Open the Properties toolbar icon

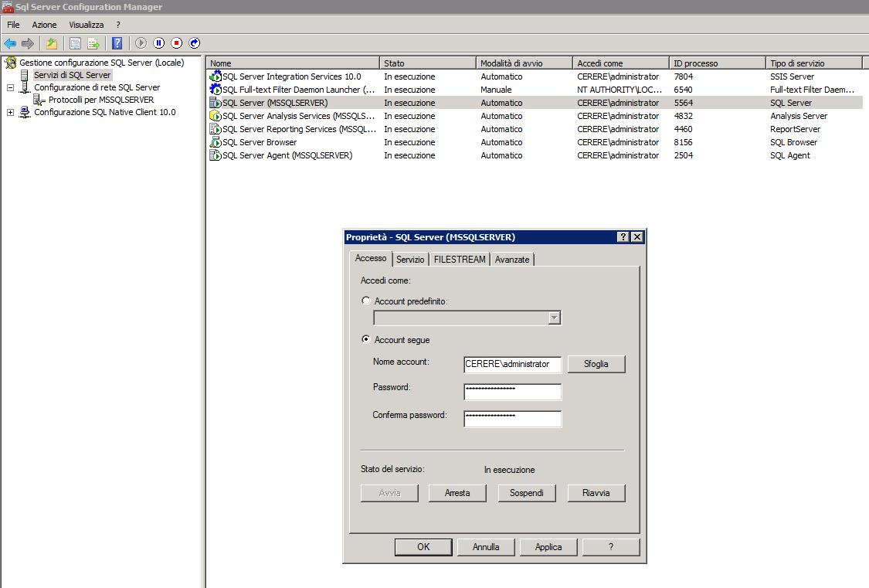click(x=76, y=43)
